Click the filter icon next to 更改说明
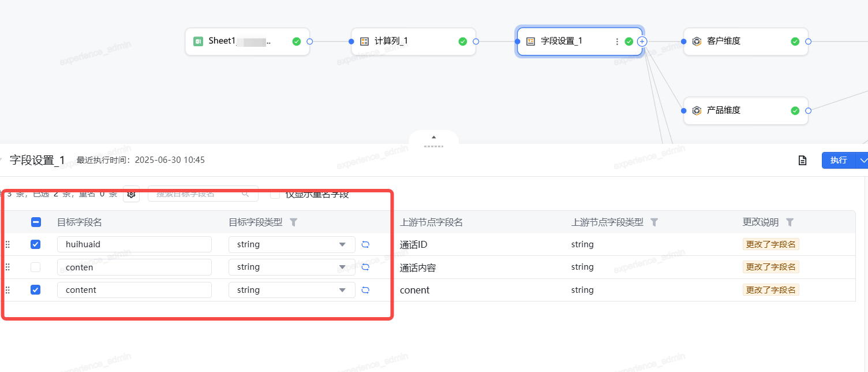The width and height of the screenshot is (868, 372). pyautogui.click(x=790, y=222)
